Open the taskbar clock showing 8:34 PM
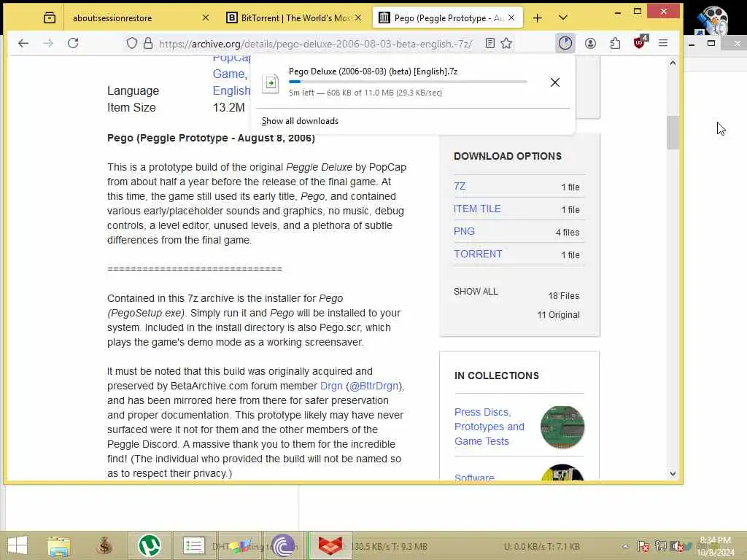Screen dimensions: 747x560 click(x=716, y=546)
